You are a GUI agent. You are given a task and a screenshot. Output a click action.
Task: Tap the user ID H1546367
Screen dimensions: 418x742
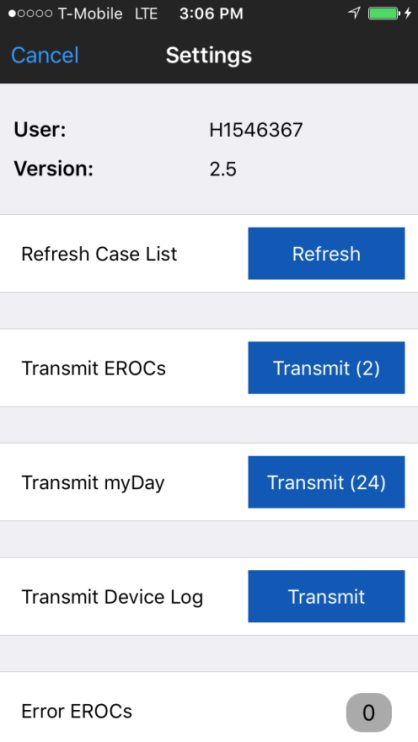tap(256, 130)
